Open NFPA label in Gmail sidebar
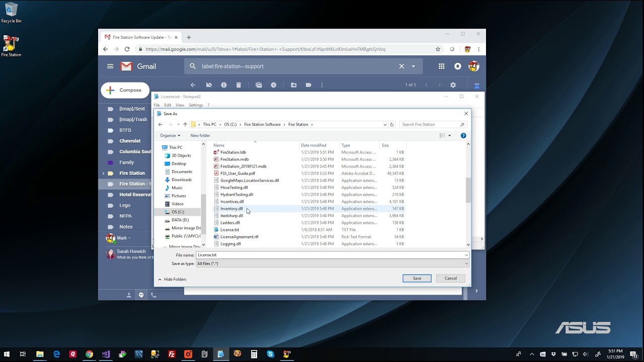Screen dimensions: 644x362 click(125, 216)
